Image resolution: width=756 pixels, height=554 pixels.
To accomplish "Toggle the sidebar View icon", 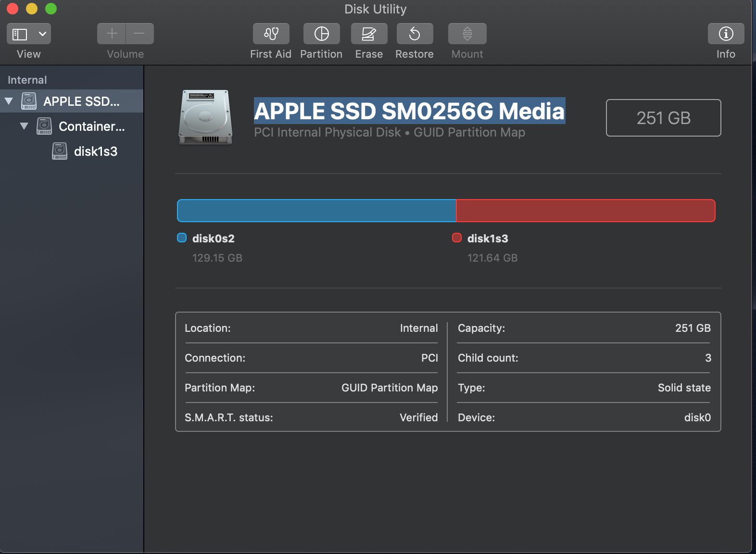I will coord(20,34).
